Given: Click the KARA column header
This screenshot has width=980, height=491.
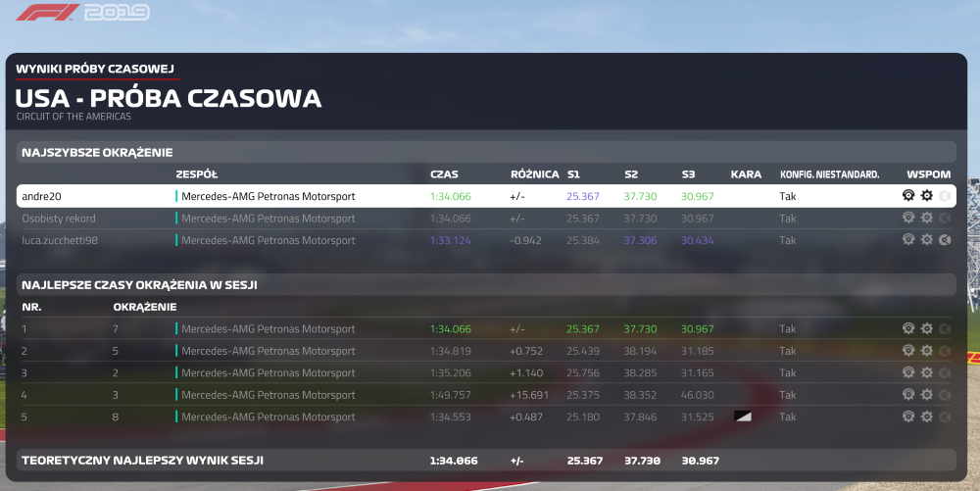Looking at the screenshot, I should (746, 174).
